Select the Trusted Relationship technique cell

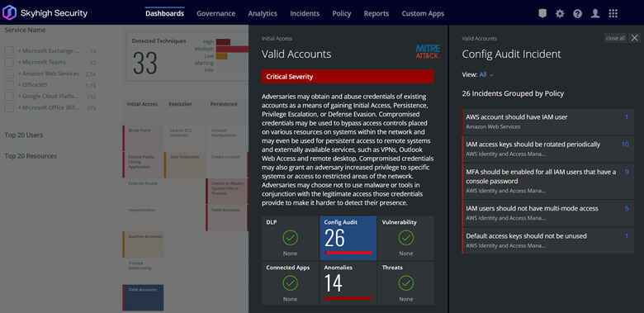(x=143, y=271)
